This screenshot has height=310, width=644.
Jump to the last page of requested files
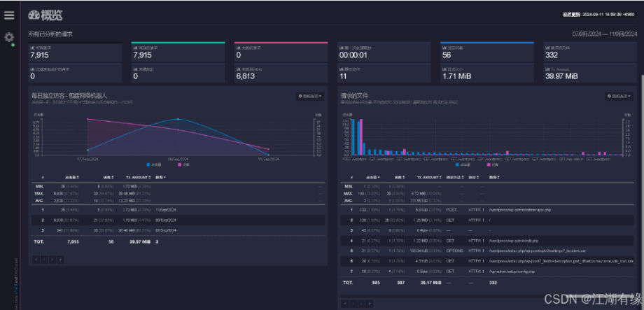pyautogui.click(x=370, y=304)
